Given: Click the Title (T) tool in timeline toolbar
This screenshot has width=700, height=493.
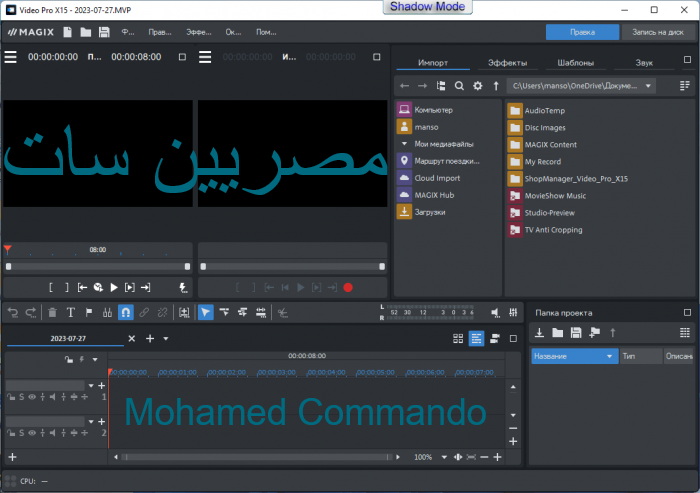Looking at the screenshot, I should (70, 312).
